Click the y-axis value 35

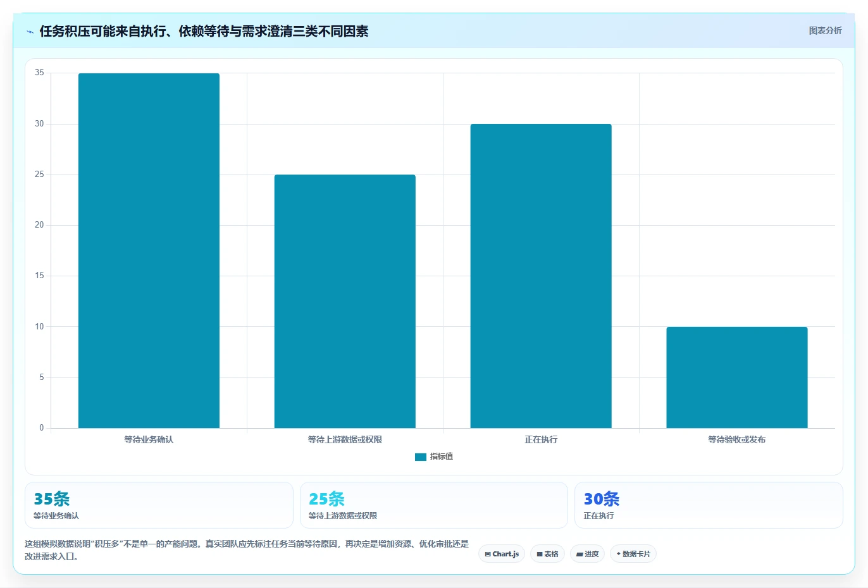point(40,73)
